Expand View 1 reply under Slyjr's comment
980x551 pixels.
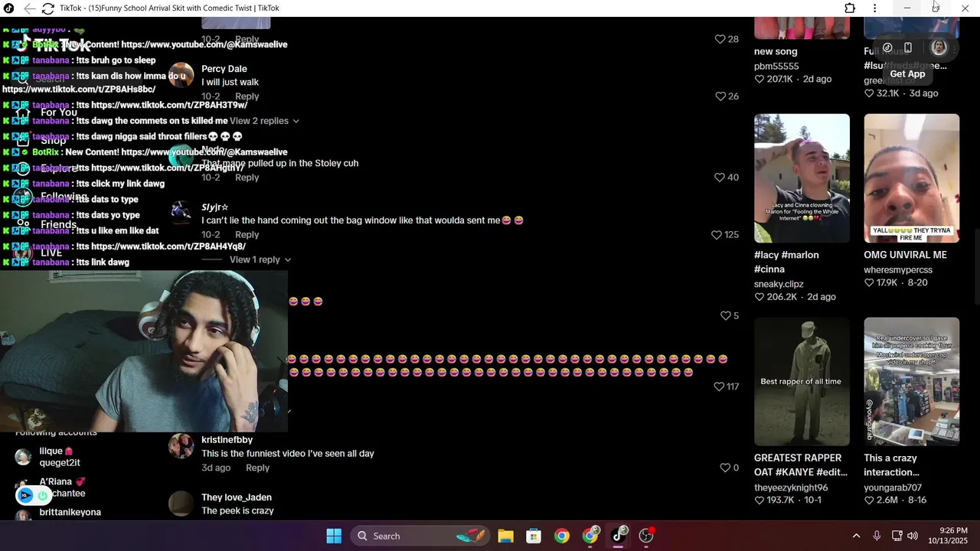click(x=260, y=259)
